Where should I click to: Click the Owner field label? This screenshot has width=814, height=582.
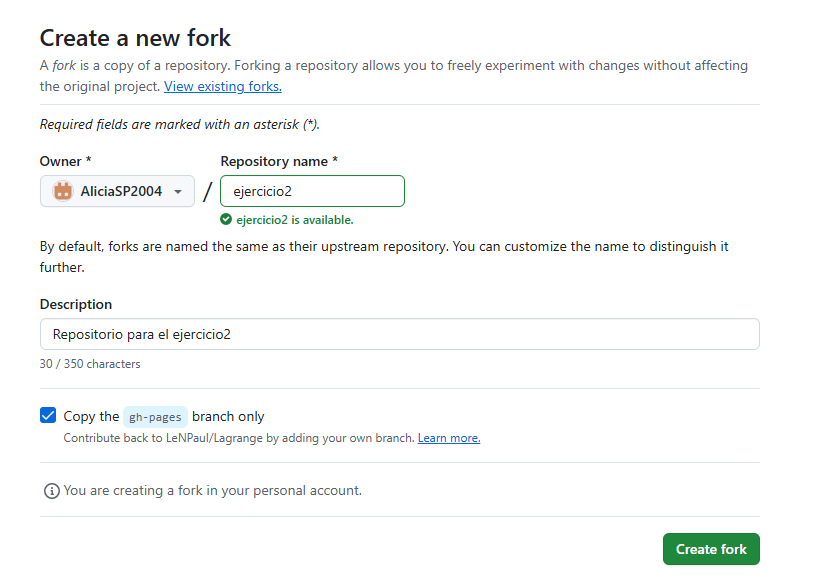(60, 161)
